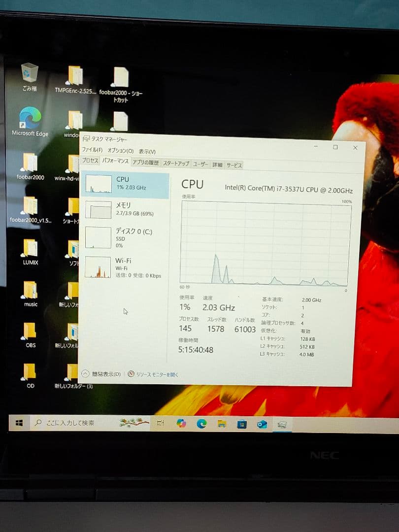Select the Microsoft Edge desktop shortcut
Viewport: 399px width, 532px height.
click(30, 119)
